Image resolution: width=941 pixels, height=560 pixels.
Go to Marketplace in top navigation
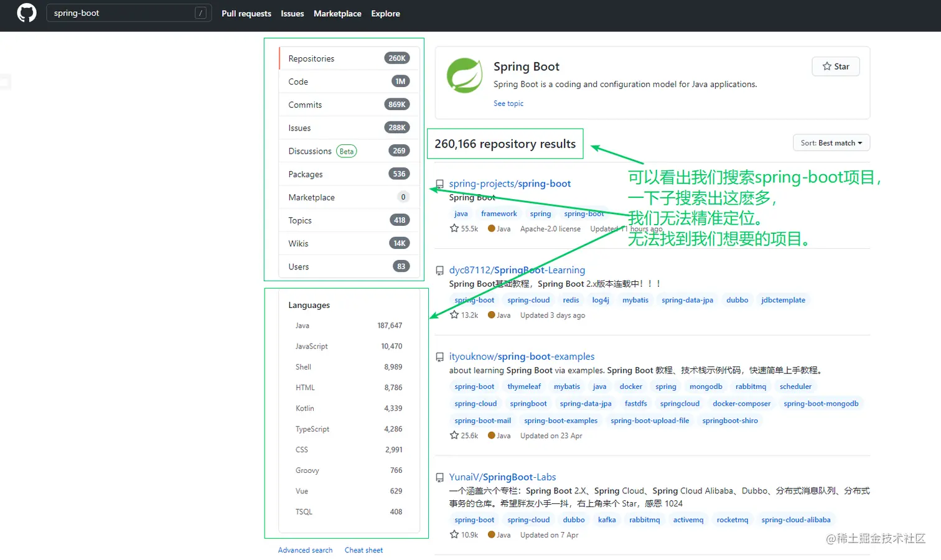click(337, 14)
